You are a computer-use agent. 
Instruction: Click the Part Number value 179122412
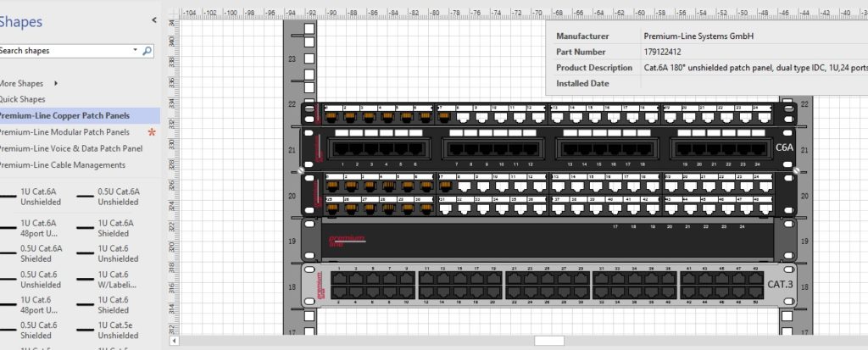click(662, 52)
